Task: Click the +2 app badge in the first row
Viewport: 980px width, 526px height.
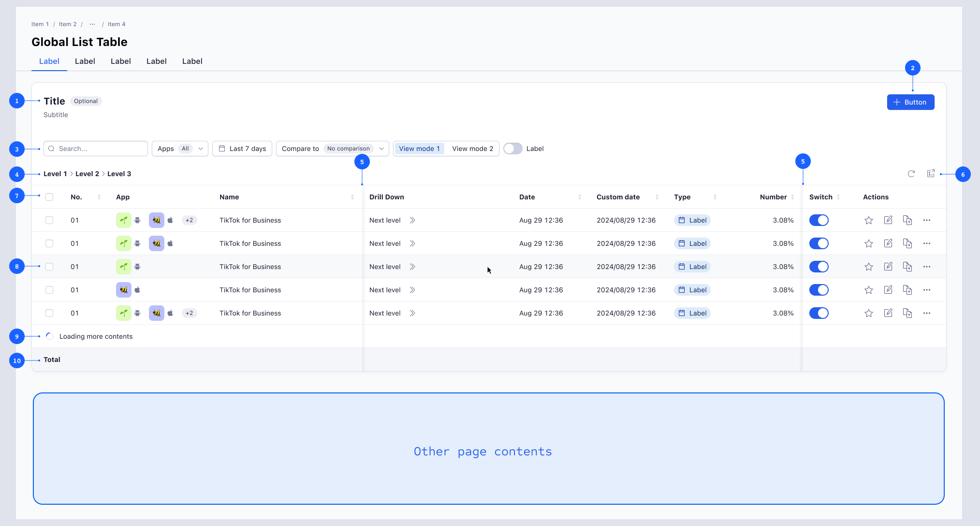Action: point(189,220)
